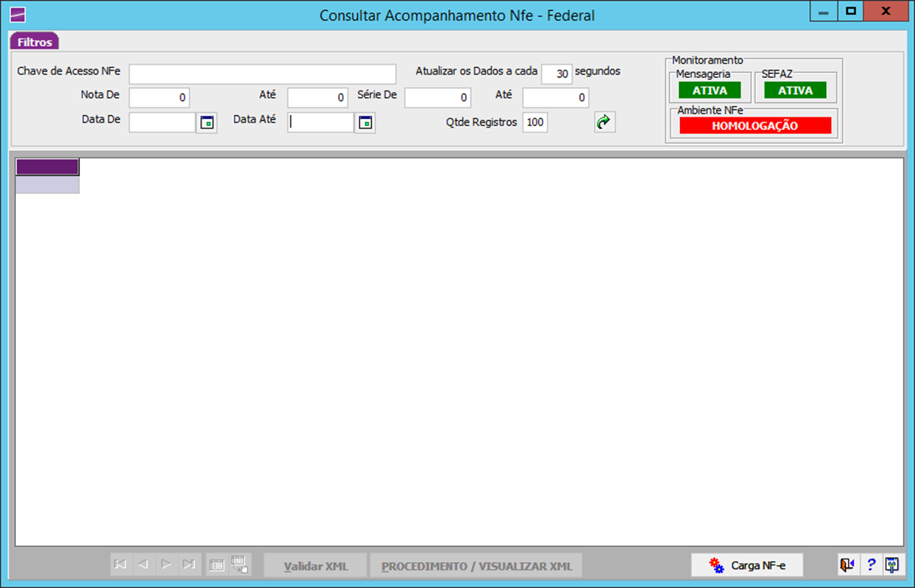Viewport: 915px width, 588px height.
Task: Click the Carga NF-e button
Action: 747,565
